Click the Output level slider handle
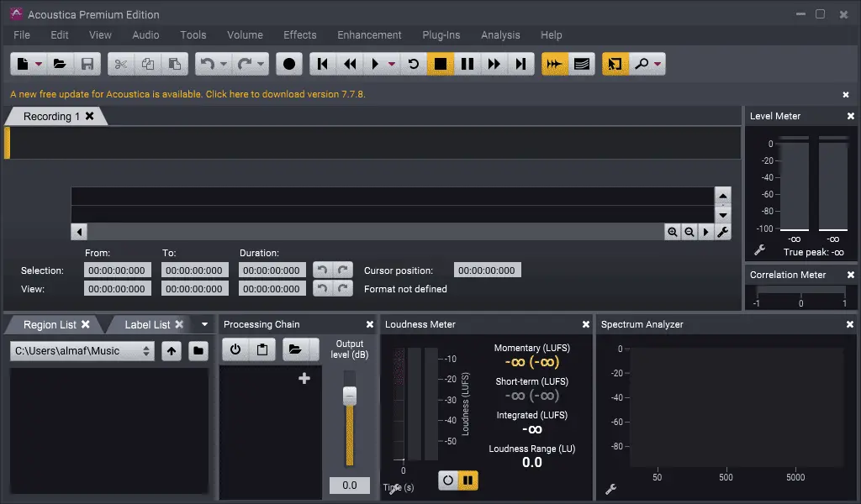Viewport: 861px width, 504px height. (x=350, y=396)
